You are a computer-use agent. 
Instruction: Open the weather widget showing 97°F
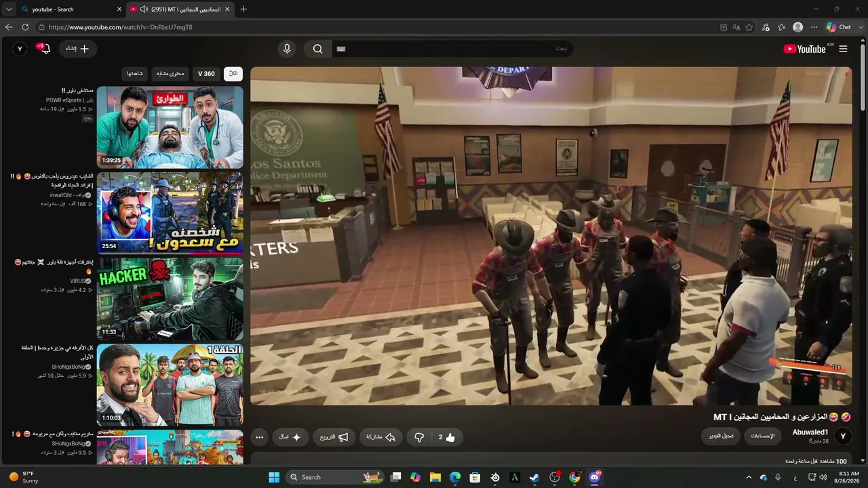pos(24,477)
